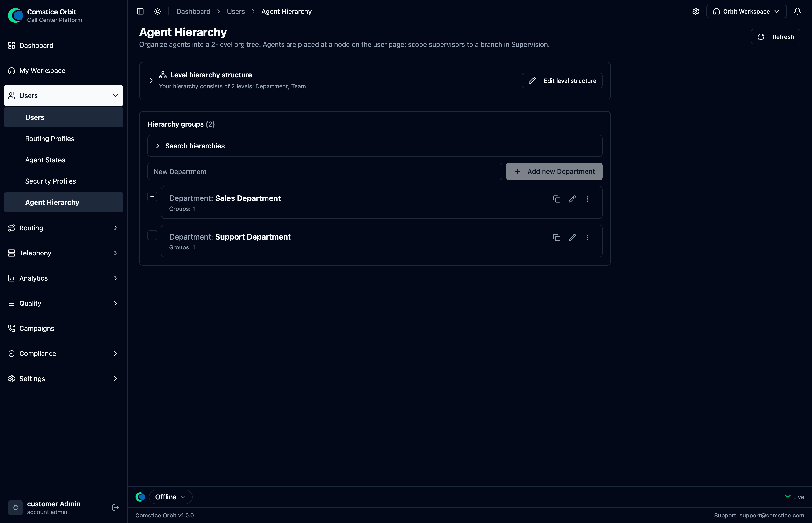The height and width of the screenshot is (523, 812).
Task: Switch theme with the sun icon
Action: (x=157, y=11)
